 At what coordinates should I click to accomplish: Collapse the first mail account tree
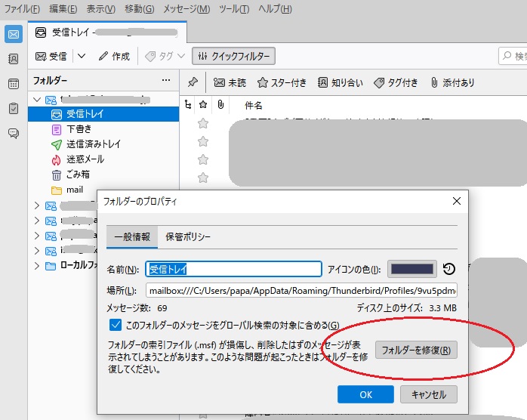coord(38,100)
